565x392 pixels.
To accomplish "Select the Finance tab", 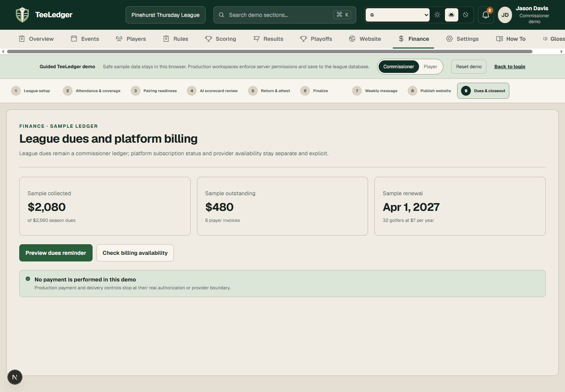I will click(414, 39).
